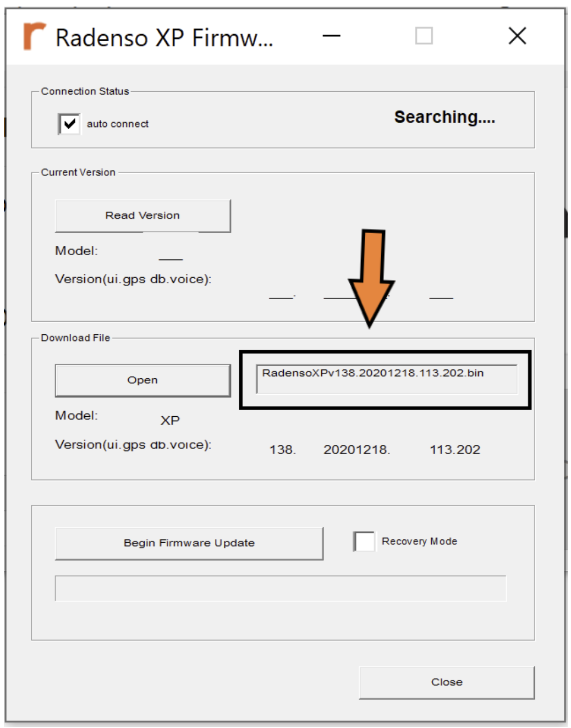
Task: Click Version(ui.gps db.voice): label in Download File
Action: point(133,445)
